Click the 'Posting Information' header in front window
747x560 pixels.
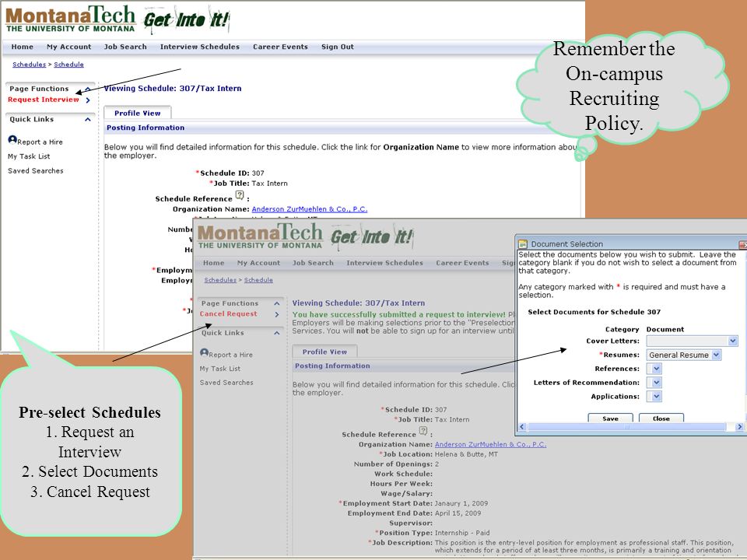332,366
